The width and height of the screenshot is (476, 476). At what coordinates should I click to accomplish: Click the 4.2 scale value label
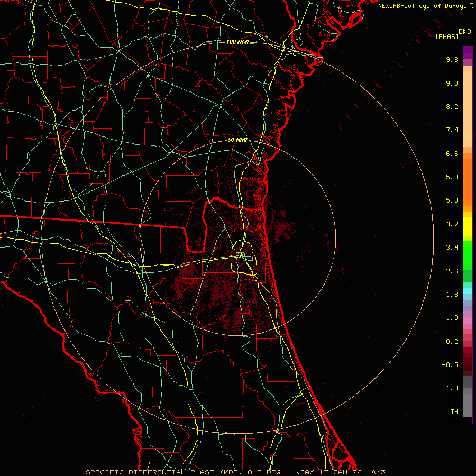(452, 224)
